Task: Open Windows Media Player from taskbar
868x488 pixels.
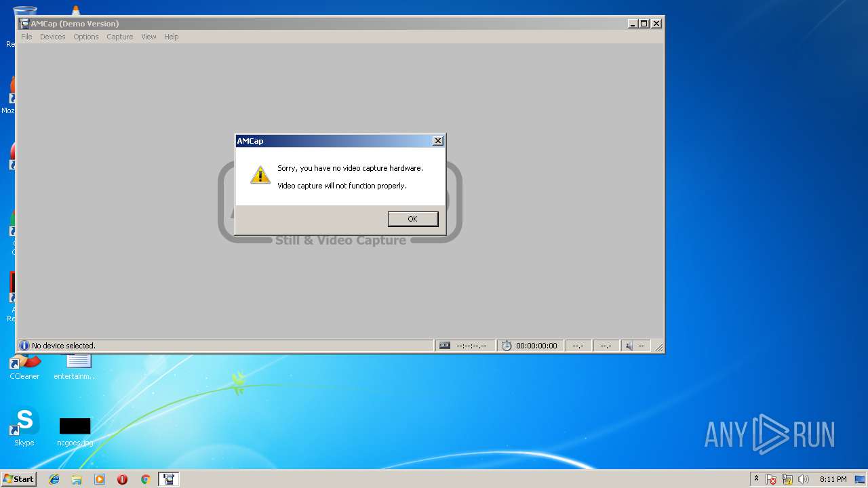Action: [100, 479]
